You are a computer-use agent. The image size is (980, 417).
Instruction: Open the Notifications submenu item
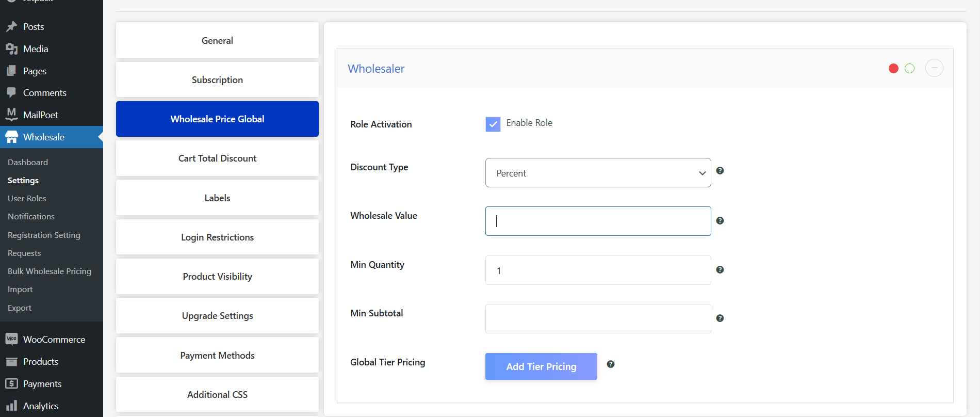(31, 216)
